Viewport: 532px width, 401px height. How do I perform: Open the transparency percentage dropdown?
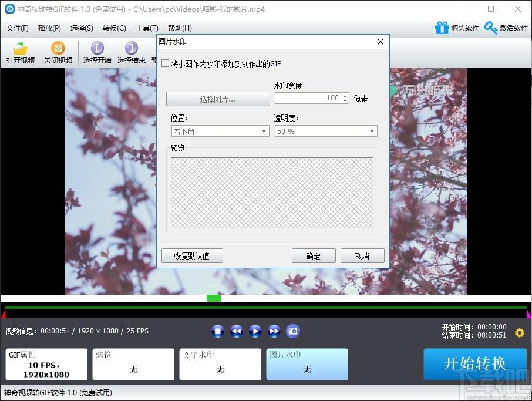(x=326, y=132)
